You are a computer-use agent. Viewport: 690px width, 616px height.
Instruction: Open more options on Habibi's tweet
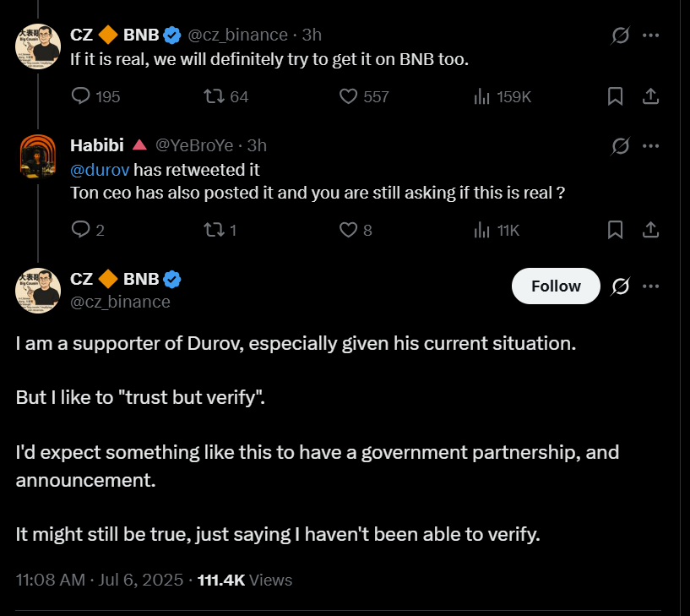pyautogui.click(x=651, y=145)
